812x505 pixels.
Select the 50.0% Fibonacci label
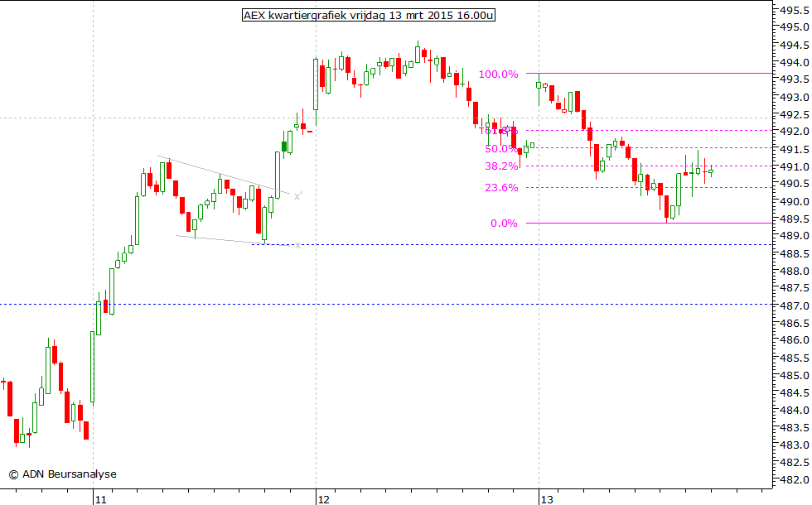[500, 149]
